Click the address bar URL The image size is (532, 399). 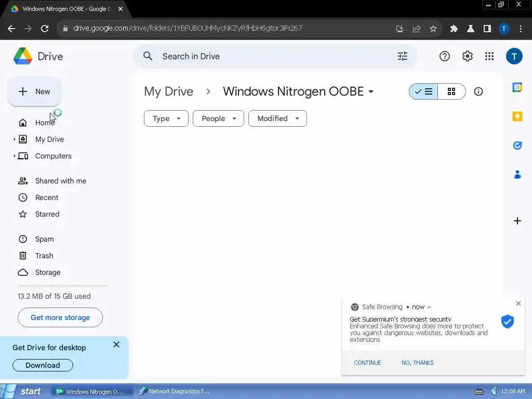tap(187, 29)
